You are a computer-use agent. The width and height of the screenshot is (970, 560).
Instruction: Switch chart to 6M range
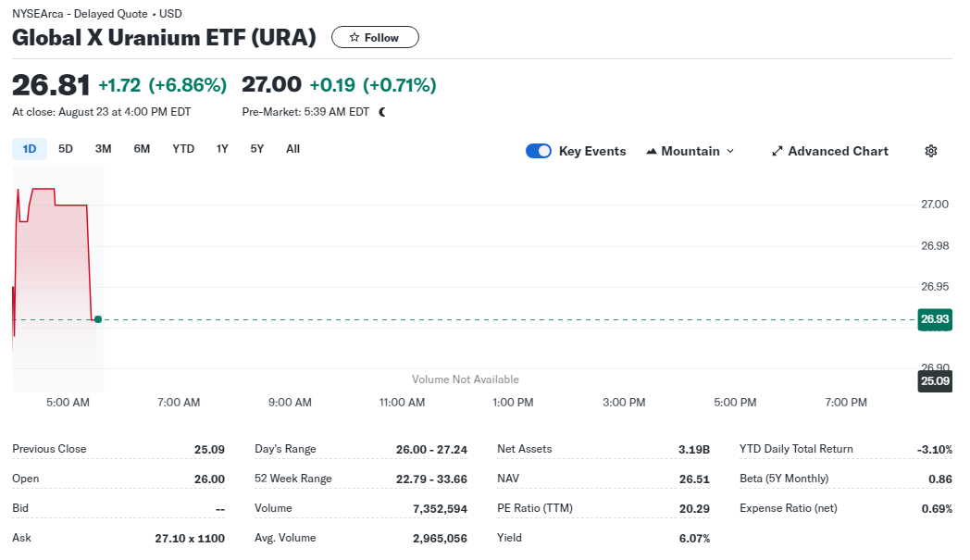pos(142,149)
